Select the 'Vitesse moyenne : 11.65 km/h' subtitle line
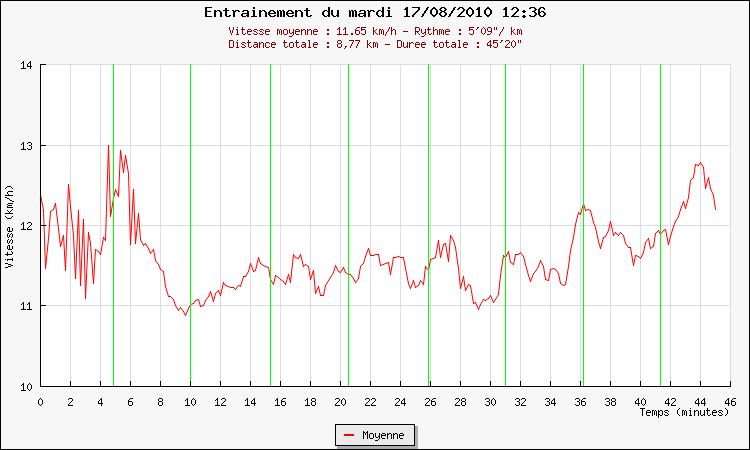The width and height of the screenshot is (750, 450). 375,32
